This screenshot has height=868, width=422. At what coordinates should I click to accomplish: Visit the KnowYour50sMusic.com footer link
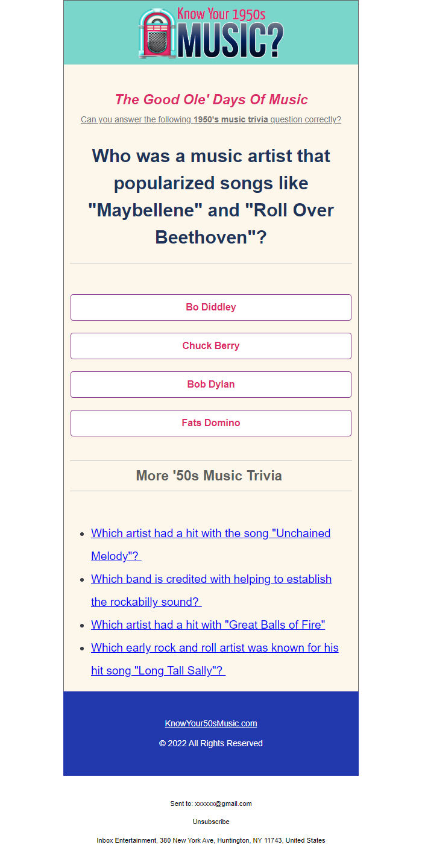[x=211, y=723]
